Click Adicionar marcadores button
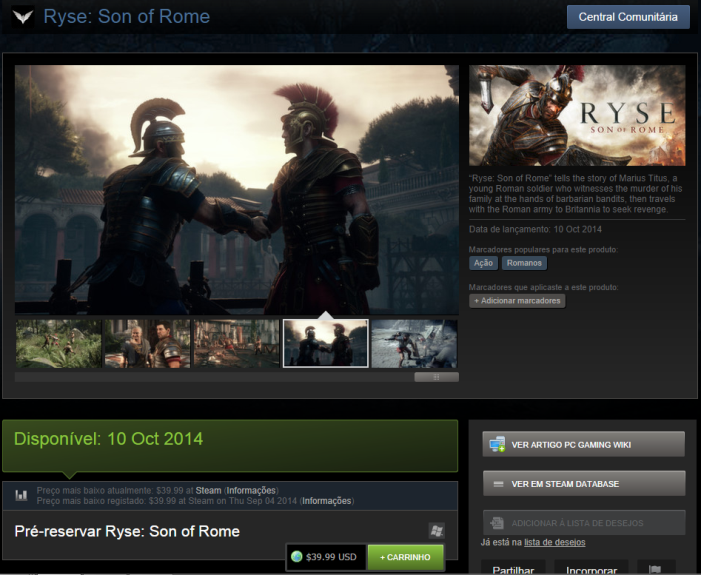The image size is (701, 575). point(517,301)
